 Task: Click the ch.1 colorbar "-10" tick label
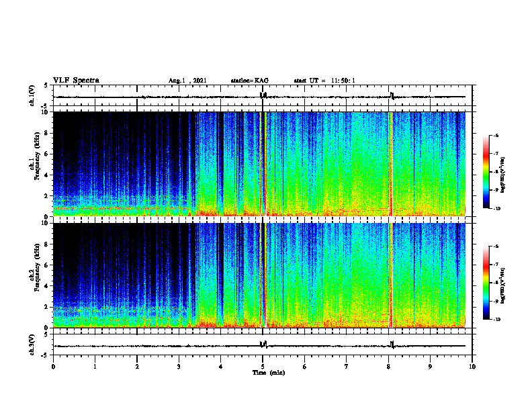pyautogui.click(x=497, y=209)
